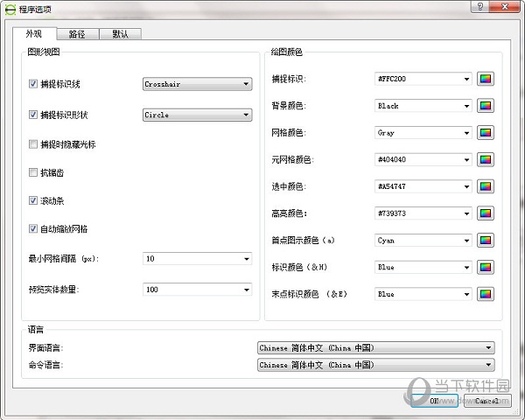Image resolution: width=525 pixels, height=420 pixels.
Task: Uncheck the 捕捉标识线 checkbox
Action: [33, 84]
